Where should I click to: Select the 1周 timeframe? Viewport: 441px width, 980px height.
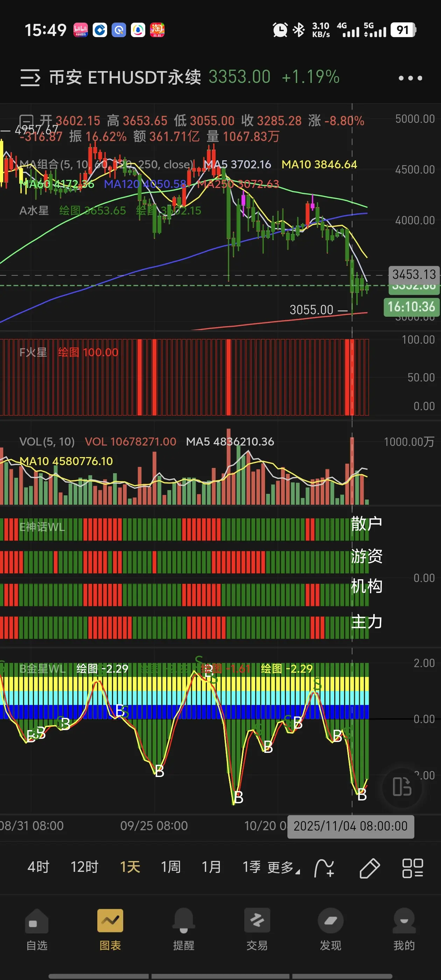(171, 867)
